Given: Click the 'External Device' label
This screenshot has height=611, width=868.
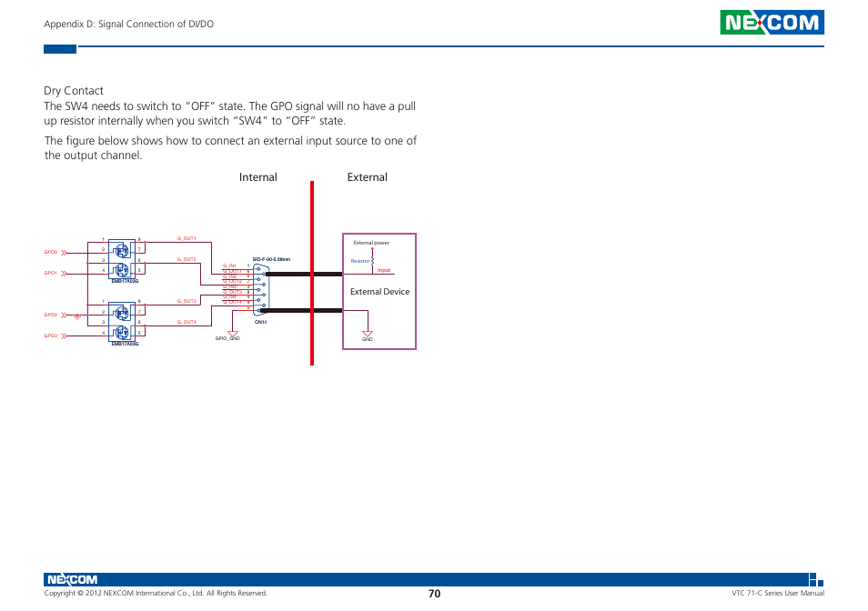Looking at the screenshot, I should coord(379,291).
